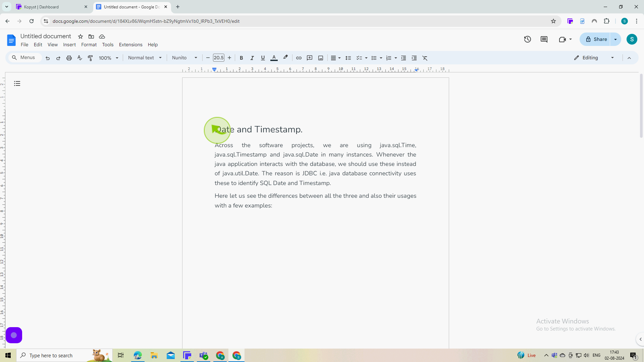This screenshot has height=362, width=644.
Task: Click the Italic formatting icon
Action: 252,57
